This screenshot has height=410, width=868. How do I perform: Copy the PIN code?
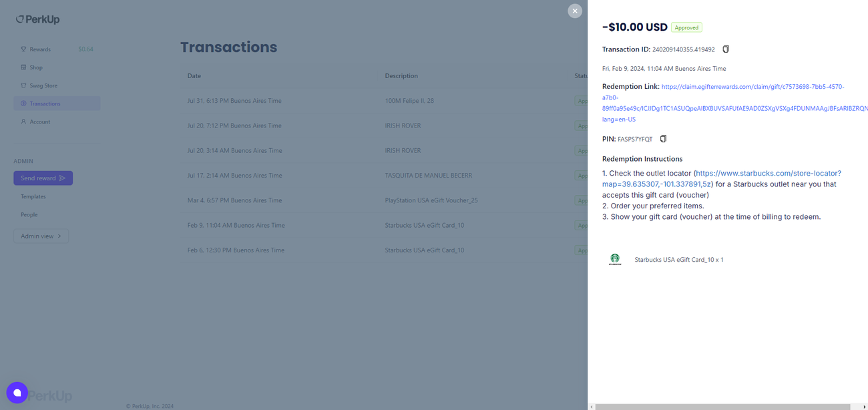(x=663, y=139)
